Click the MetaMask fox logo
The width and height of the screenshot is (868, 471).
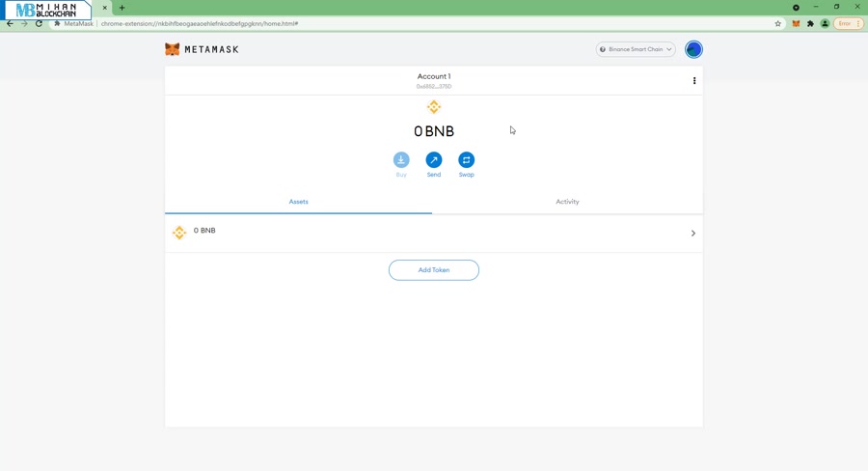point(173,49)
